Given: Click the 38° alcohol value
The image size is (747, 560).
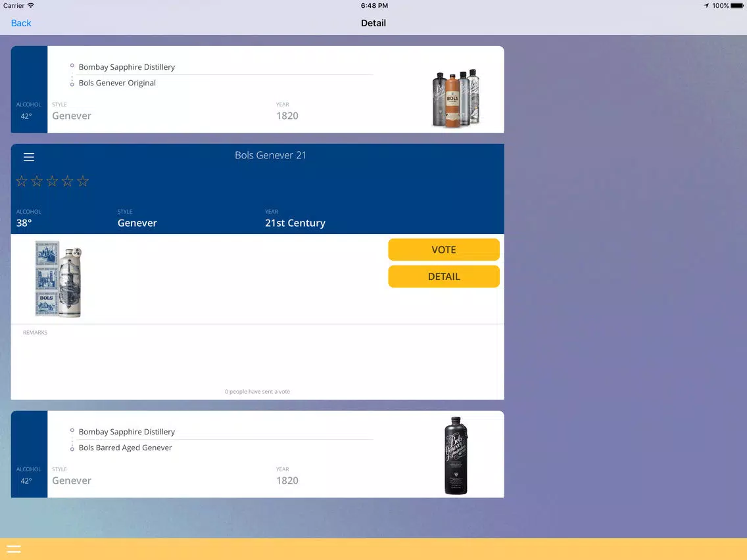Looking at the screenshot, I should click(x=24, y=223).
